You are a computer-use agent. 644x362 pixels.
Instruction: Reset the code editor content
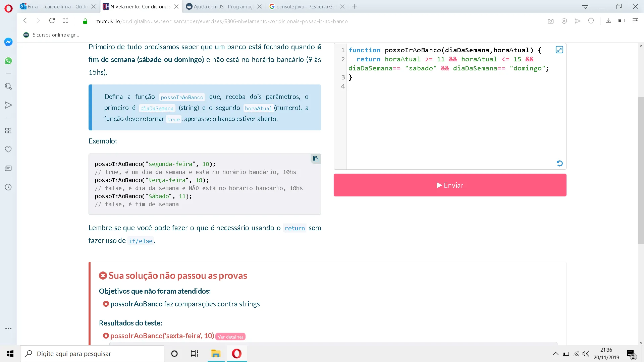click(x=559, y=163)
